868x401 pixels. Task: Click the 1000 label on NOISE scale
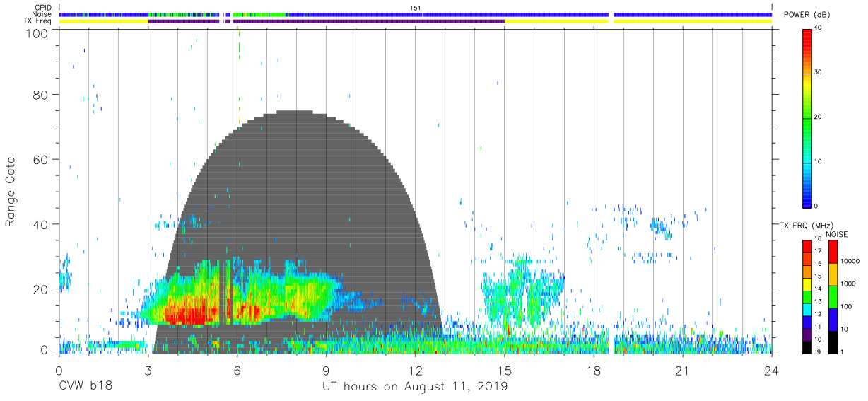click(848, 284)
